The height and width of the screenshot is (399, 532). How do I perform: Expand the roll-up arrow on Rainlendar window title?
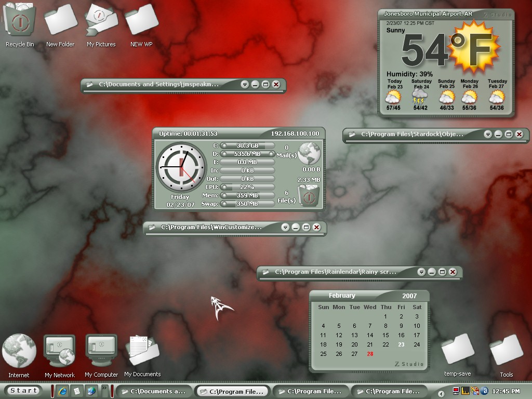click(421, 272)
